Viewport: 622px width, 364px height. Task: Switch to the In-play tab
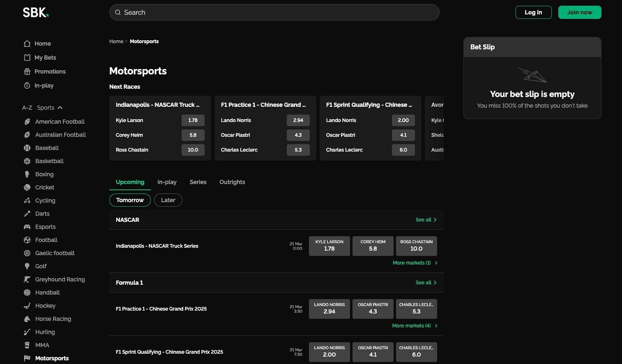click(167, 182)
